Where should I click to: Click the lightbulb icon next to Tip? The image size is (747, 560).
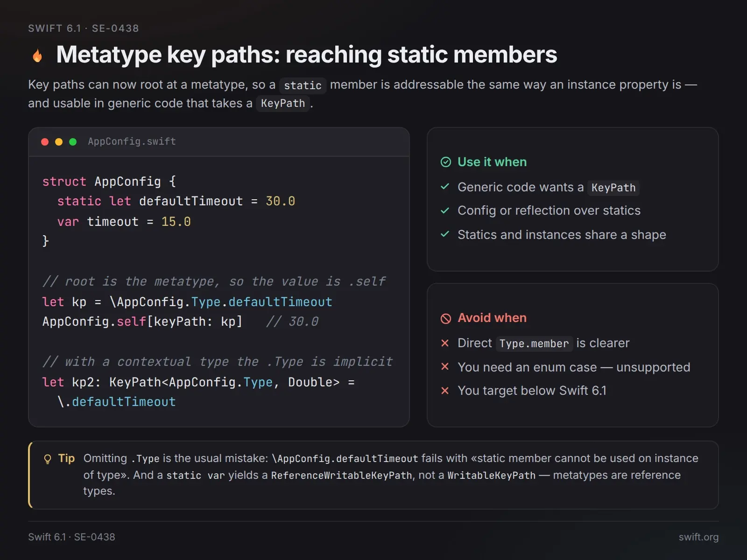[x=48, y=459]
